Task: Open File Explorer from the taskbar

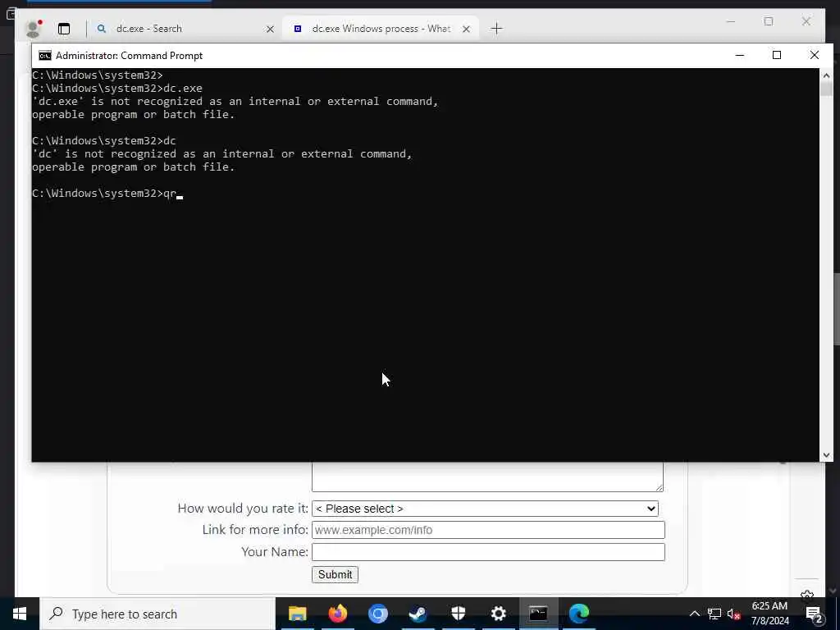Action: 297,614
